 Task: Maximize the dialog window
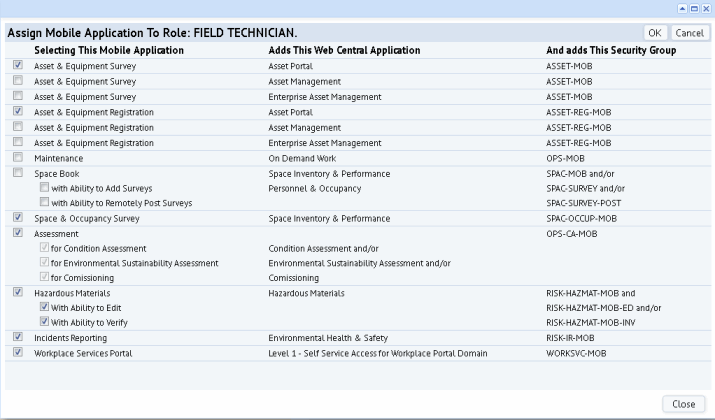694,8
